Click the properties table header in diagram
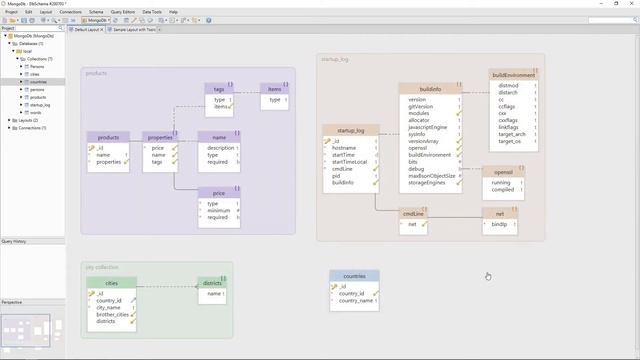Screen dimensions: 640x360 [x=160, y=138]
